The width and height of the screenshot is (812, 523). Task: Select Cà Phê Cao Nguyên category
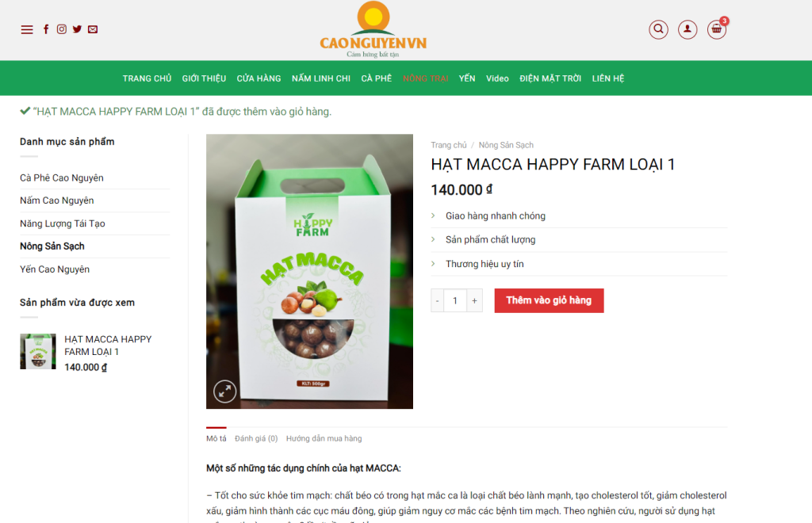point(62,178)
